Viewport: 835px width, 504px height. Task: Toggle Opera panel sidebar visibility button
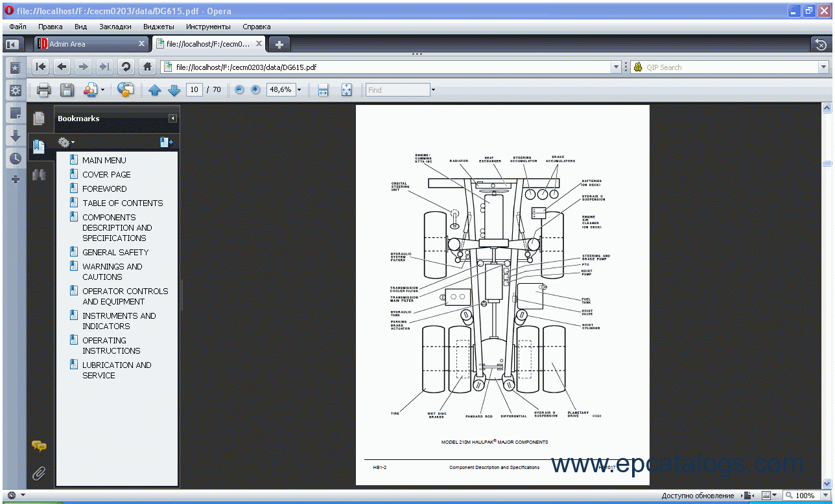pyautogui.click(x=12, y=44)
